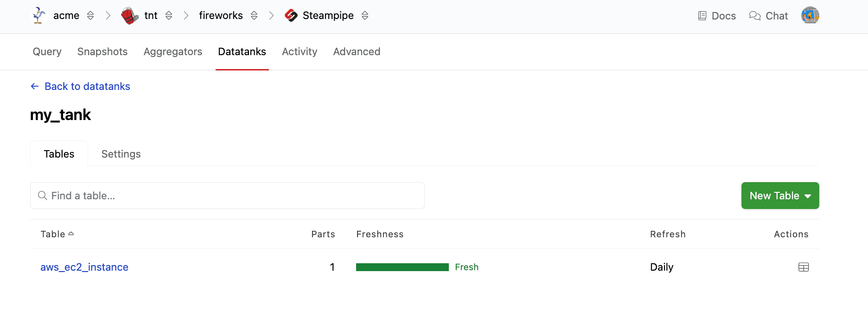
Task: Go to the Aggregators tab
Action: 173,51
